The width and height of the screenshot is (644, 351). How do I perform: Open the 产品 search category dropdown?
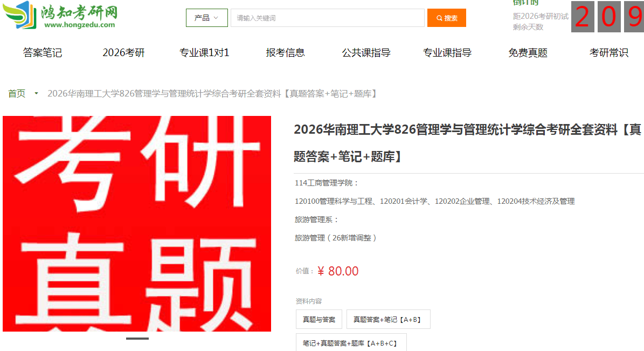(x=206, y=18)
